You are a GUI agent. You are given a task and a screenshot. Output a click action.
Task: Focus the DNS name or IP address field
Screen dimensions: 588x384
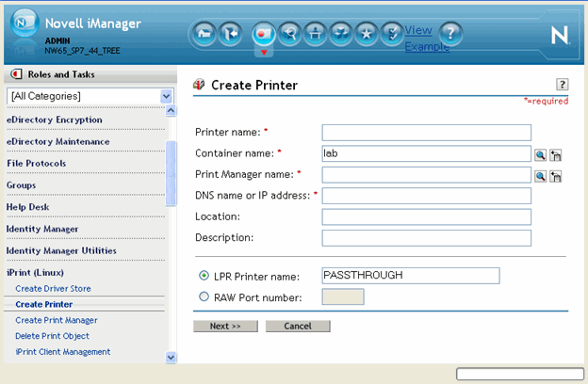(426, 196)
